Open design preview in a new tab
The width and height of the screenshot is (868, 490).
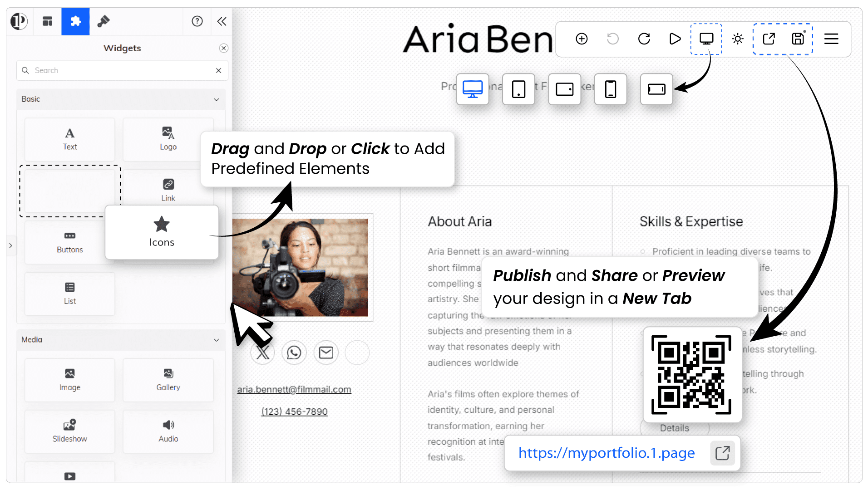tap(768, 39)
